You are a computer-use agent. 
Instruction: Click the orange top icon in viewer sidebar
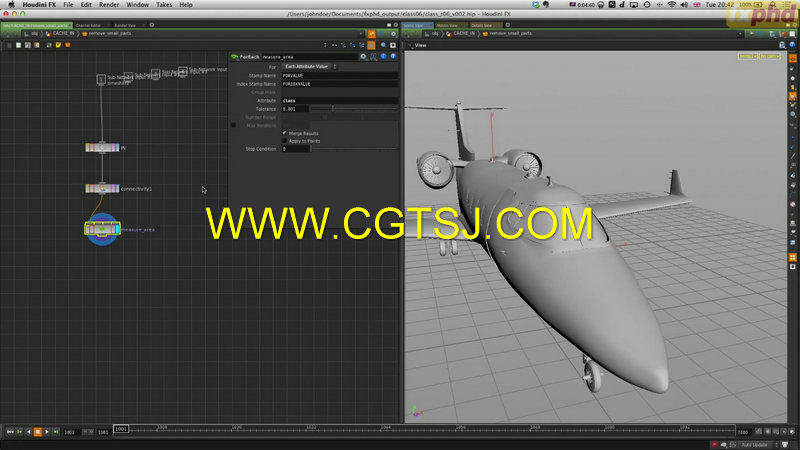(792, 59)
